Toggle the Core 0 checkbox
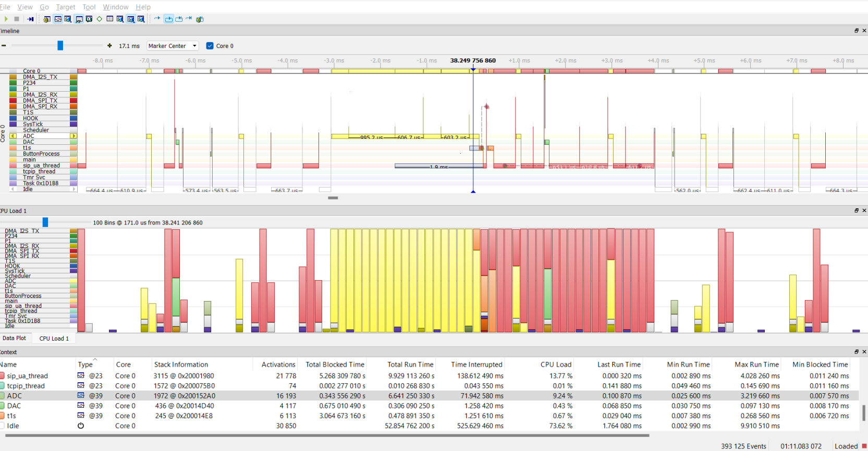The image size is (868, 451). (x=210, y=46)
